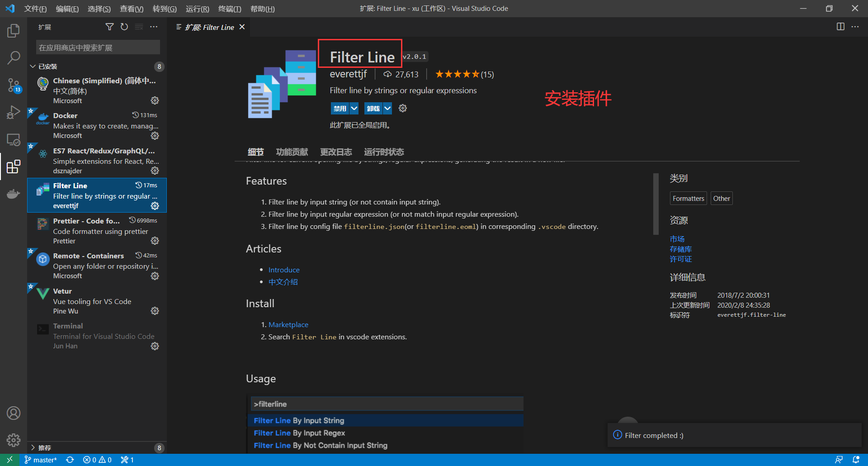The height and width of the screenshot is (466, 868).
Task: Refresh the extensions list
Action: (124, 27)
